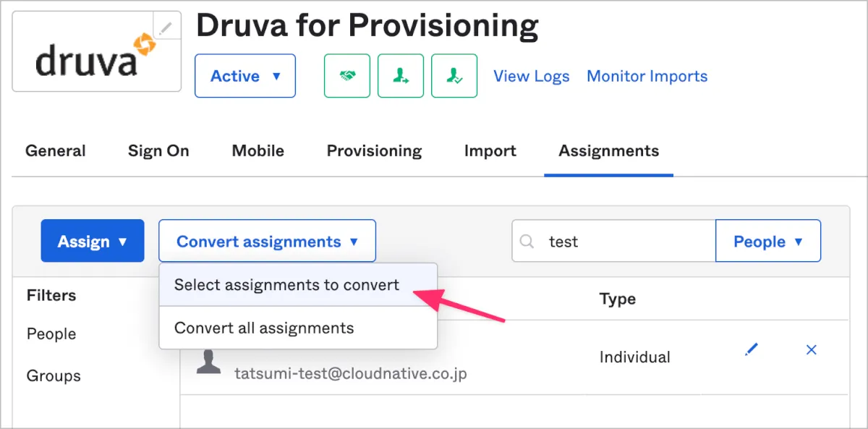Viewport: 868px width, 429px height.
Task: Click the user avatar beside tatsumi-test
Action: coord(209,361)
